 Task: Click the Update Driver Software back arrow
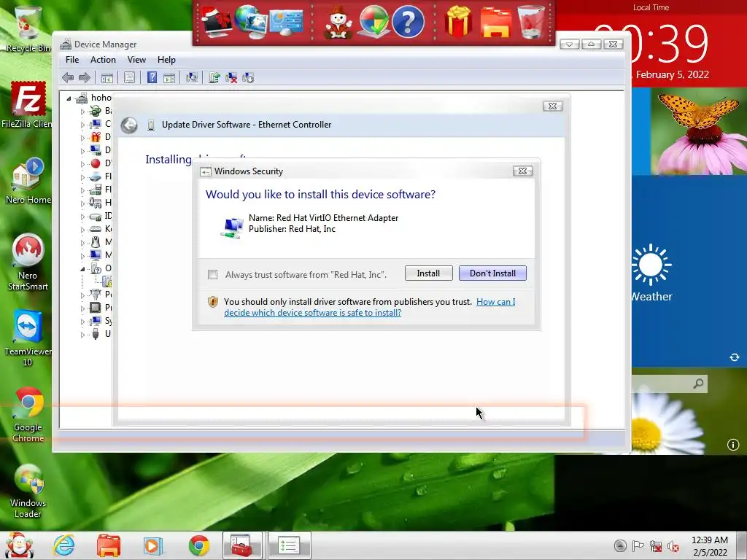pos(129,125)
